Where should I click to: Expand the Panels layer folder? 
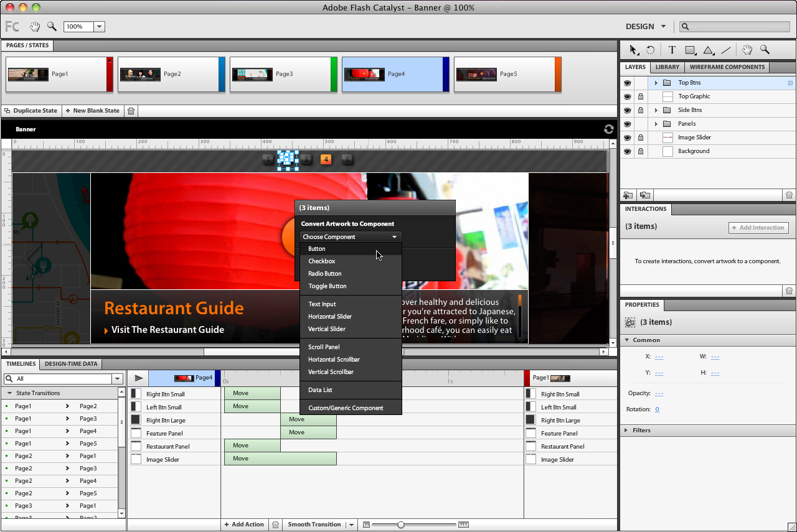point(656,123)
